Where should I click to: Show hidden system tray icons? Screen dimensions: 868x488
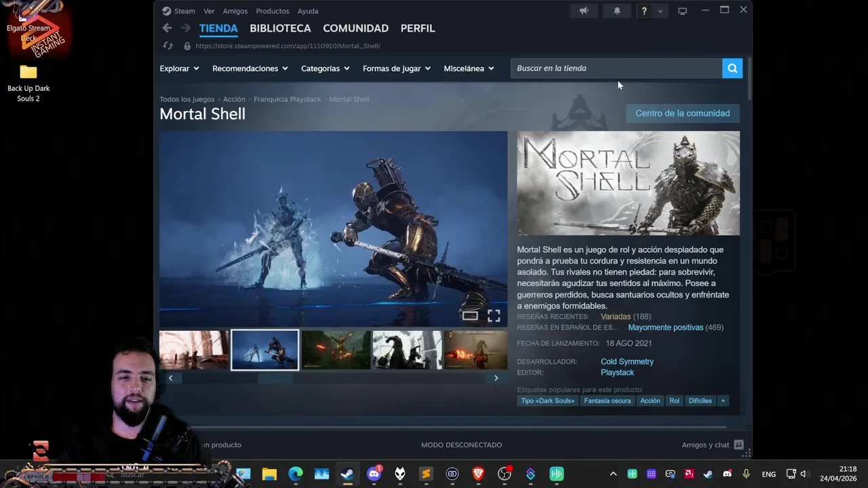point(613,474)
